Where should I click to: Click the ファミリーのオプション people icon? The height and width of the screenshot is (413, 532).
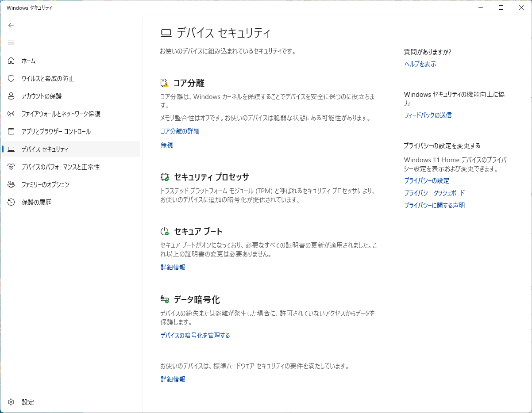click(x=11, y=184)
